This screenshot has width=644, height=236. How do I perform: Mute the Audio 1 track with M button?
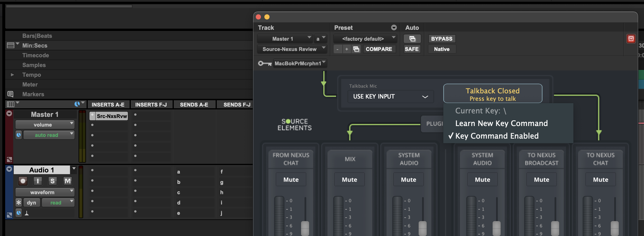click(67, 181)
